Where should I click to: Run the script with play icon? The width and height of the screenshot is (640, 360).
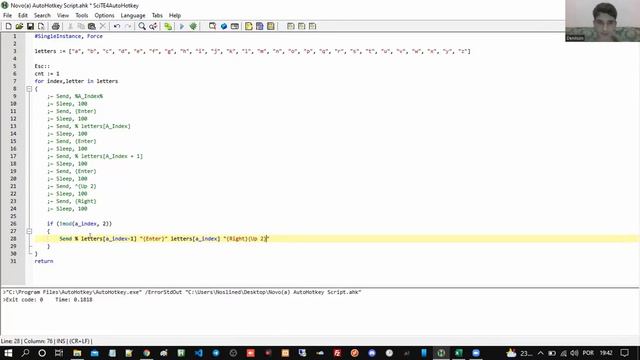coord(182,27)
